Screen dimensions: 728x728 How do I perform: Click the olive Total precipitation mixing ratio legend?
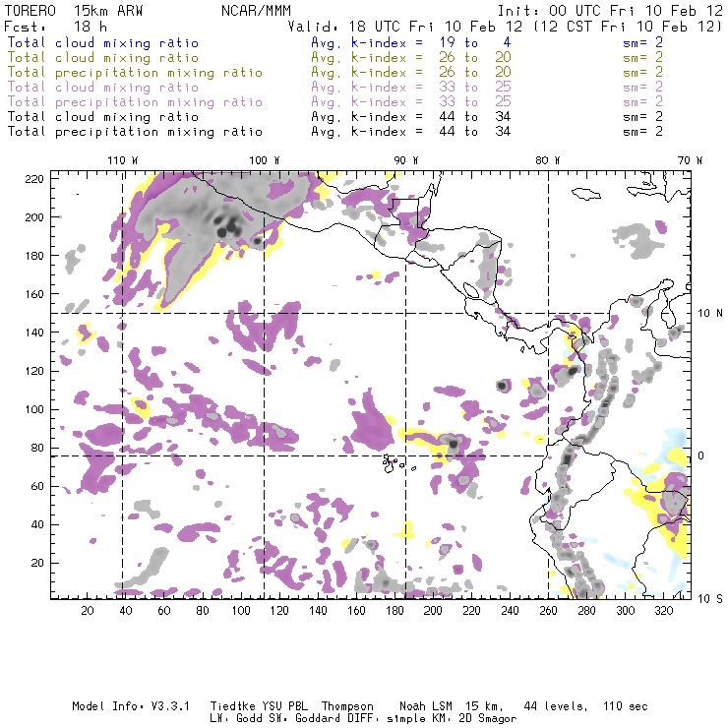pos(134,73)
